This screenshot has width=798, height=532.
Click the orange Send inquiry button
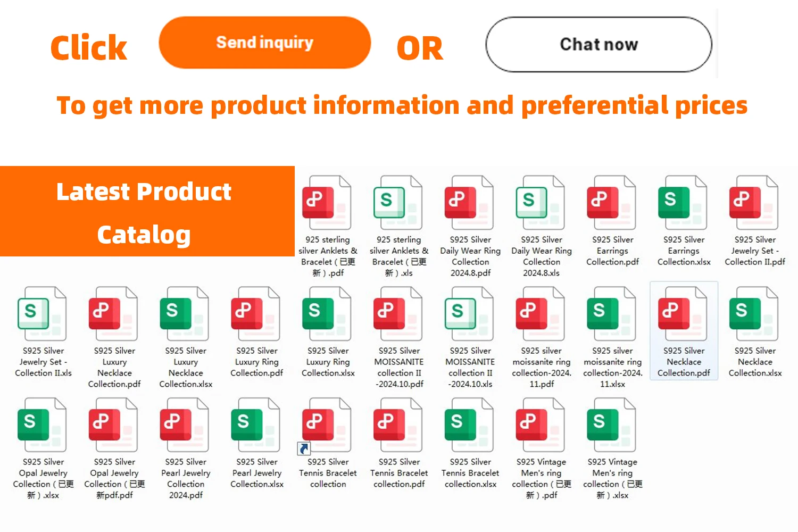tap(264, 43)
